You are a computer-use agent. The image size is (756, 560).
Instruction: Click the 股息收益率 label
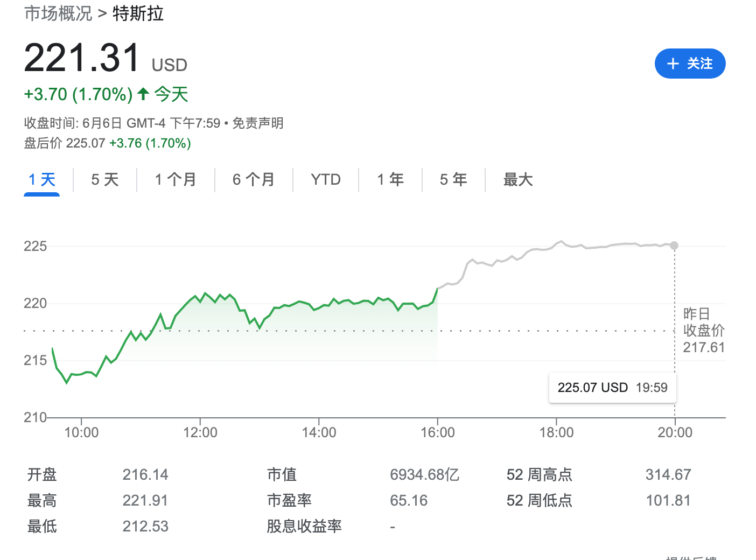(304, 527)
